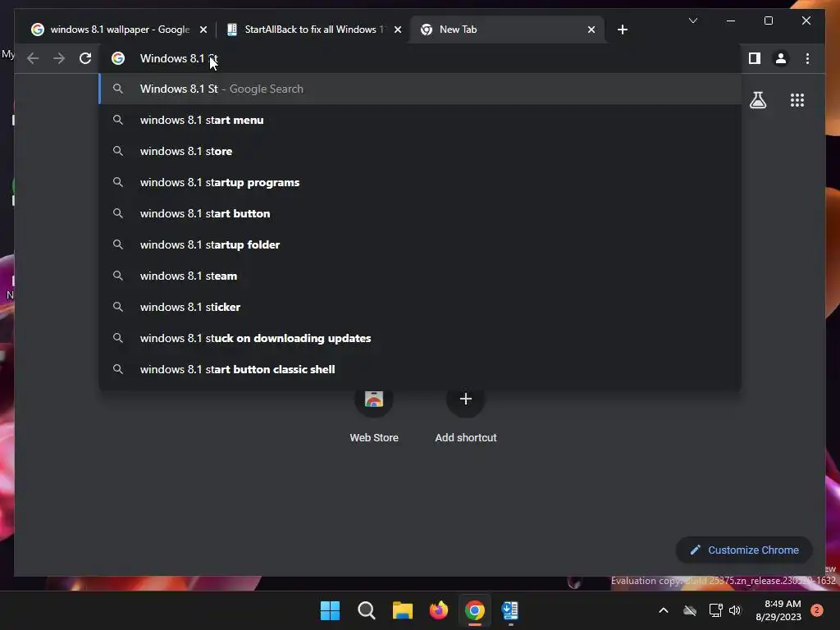Show hidden tray icons chevron
The width and height of the screenshot is (840, 630).
click(663, 610)
